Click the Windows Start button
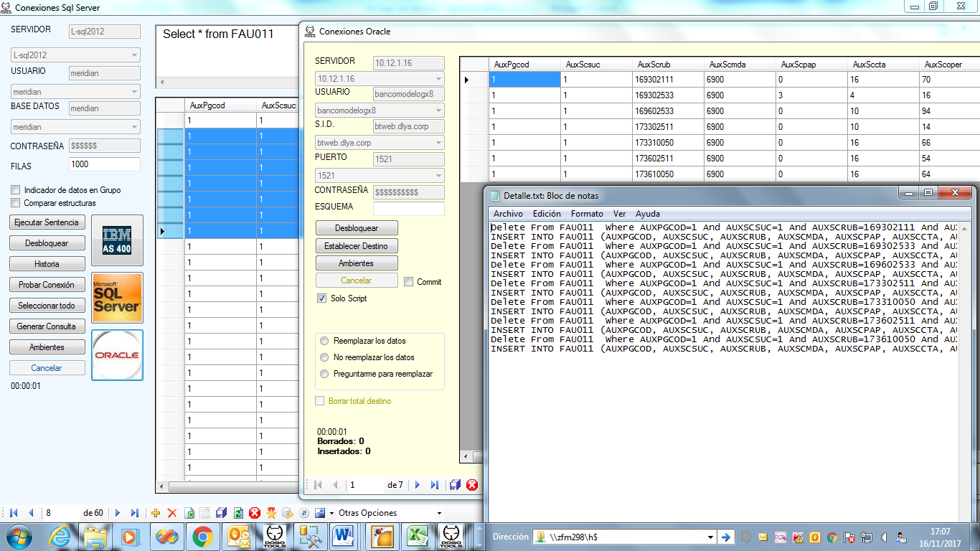Screen dimensions: 980x551 coord(18,536)
